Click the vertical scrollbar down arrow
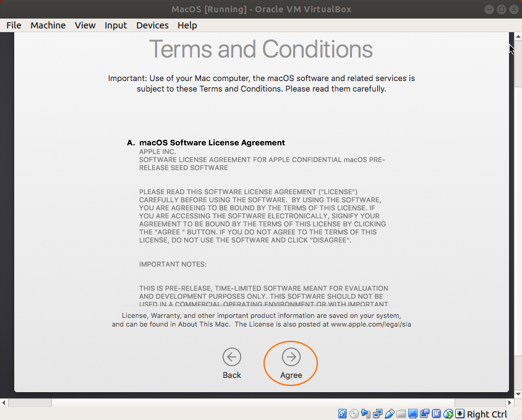The image size is (522, 420). click(x=518, y=395)
